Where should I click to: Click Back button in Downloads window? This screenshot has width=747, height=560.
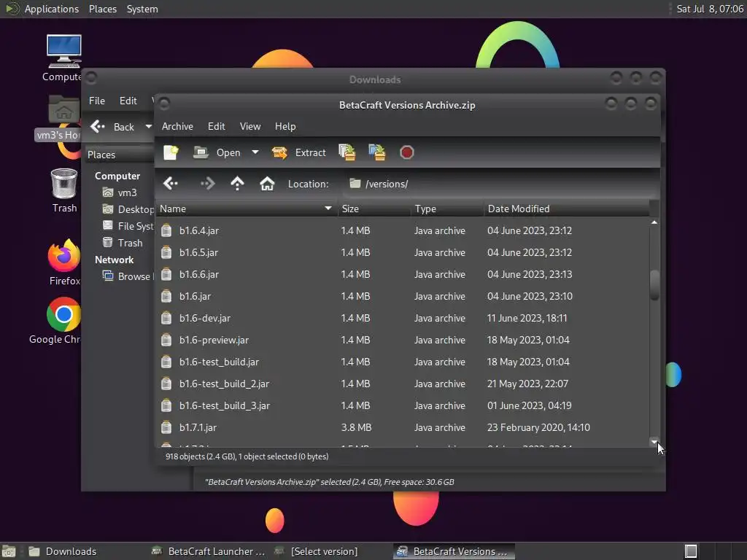click(x=112, y=127)
